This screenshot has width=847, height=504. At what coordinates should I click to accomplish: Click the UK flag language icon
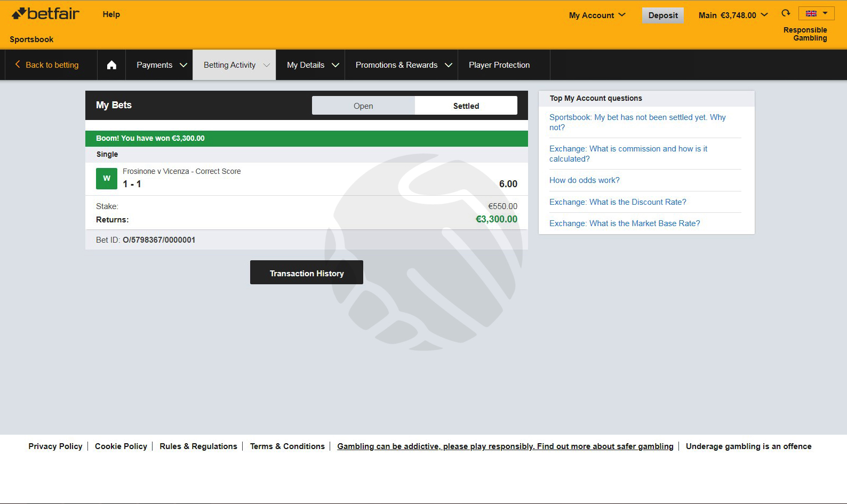tap(811, 13)
